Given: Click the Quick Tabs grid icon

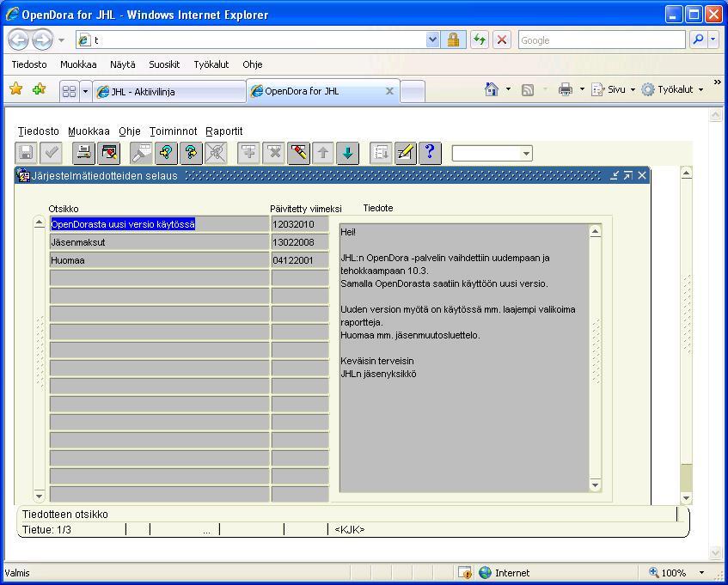Looking at the screenshot, I should (x=69, y=91).
